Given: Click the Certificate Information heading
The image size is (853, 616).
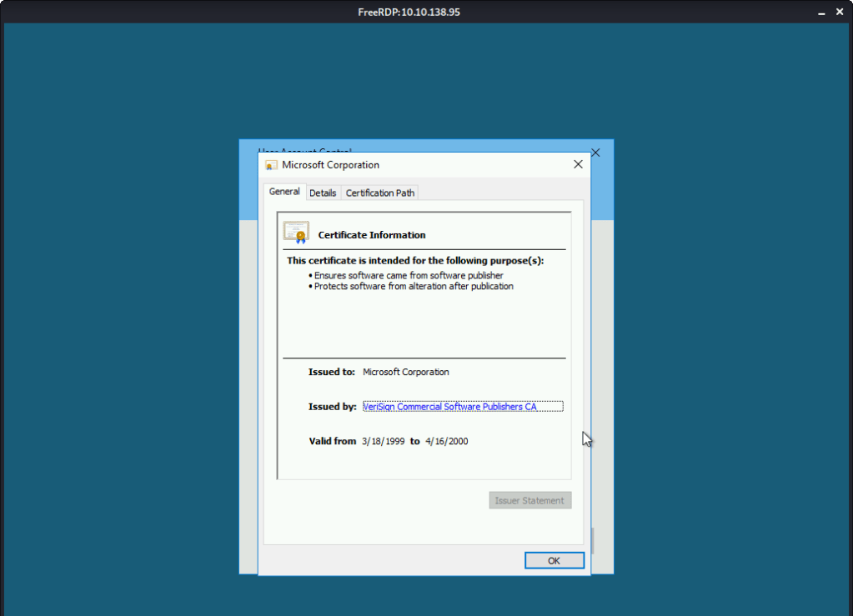Looking at the screenshot, I should 372,235.
